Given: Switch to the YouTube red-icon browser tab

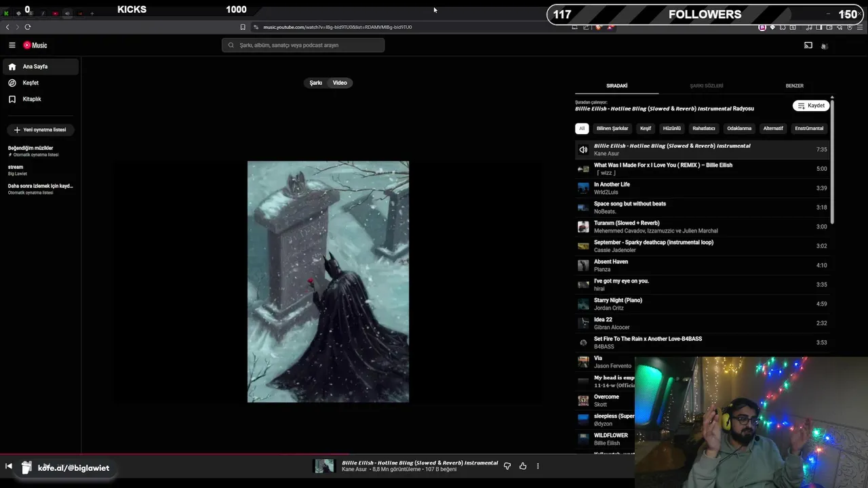Looking at the screenshot, I should 56,14.
